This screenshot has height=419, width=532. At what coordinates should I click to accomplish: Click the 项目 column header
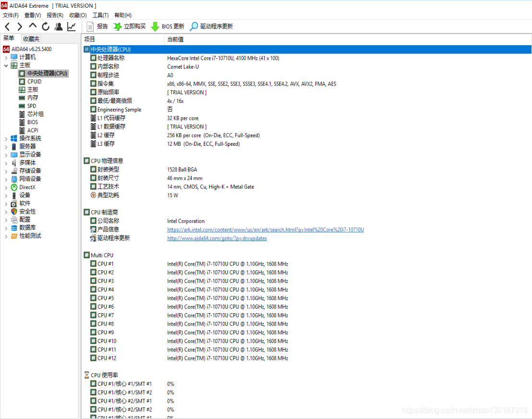click(123, 39)
